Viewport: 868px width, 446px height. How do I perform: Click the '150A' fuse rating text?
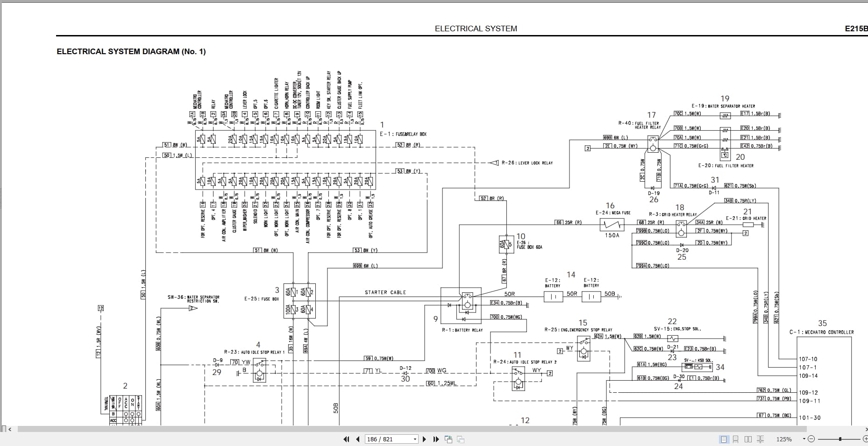[612, 235]
